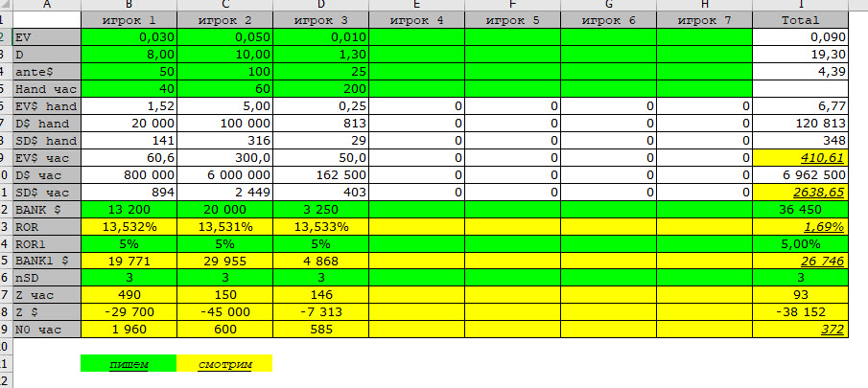Screen dimensions: 868x388
Task: Select the 'D$ час' row label cell
Action: click(46, 174)
